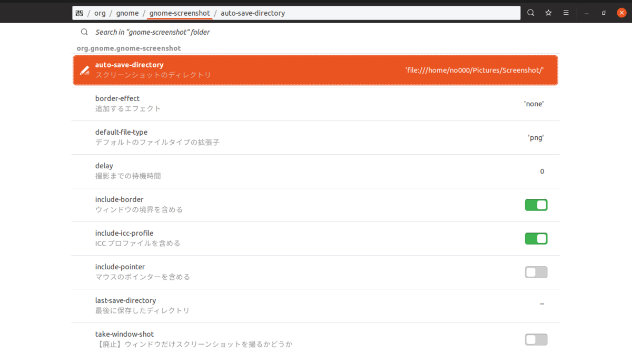Viewport: 632px width, 364px height.
Task: Open the border-effect key row
Action: tap(315, 104)
